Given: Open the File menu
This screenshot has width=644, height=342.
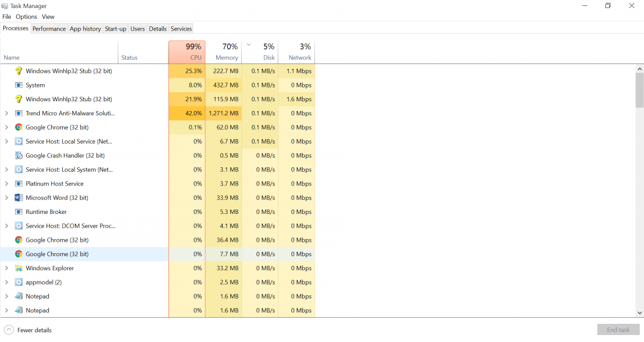Looking at the screenshot, I should coord(7,17).
